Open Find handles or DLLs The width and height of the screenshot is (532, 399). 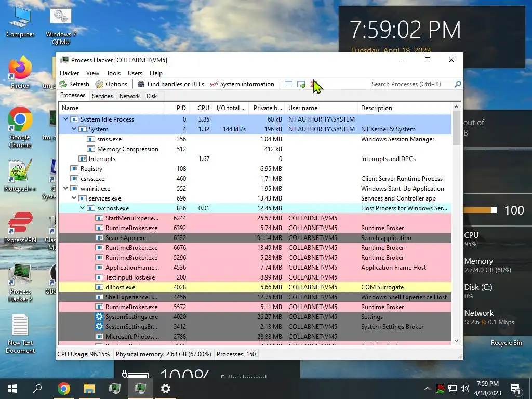click(170, 84)
